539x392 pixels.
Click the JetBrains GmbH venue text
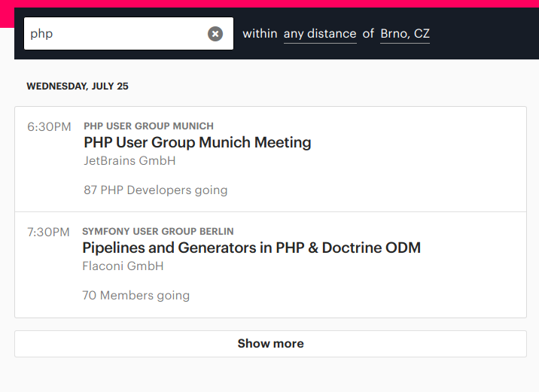point(129,161)
